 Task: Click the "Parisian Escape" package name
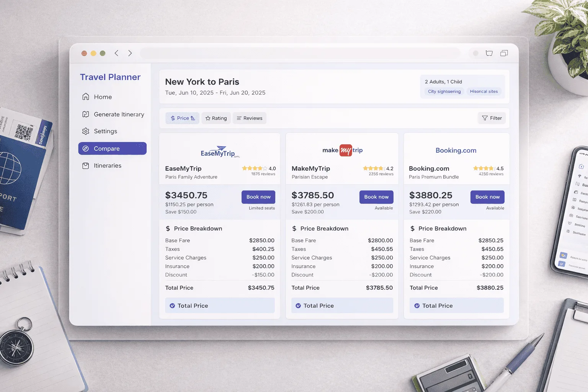310,177
